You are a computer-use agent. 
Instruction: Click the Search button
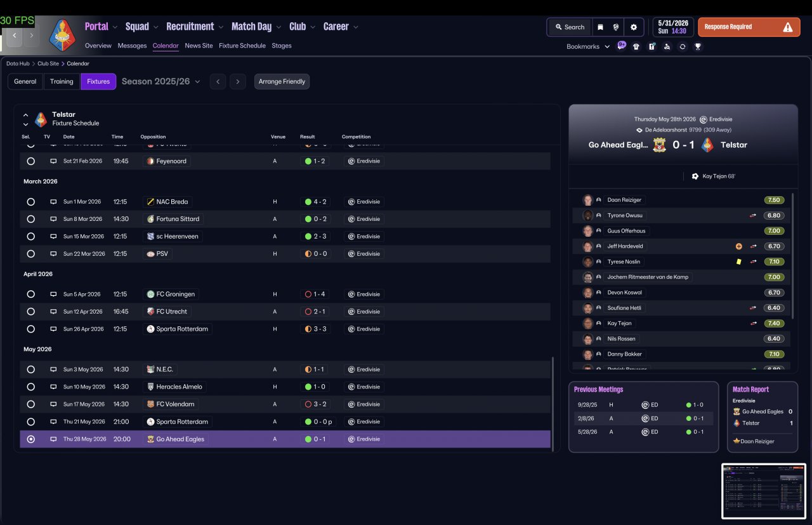(570, 27)
